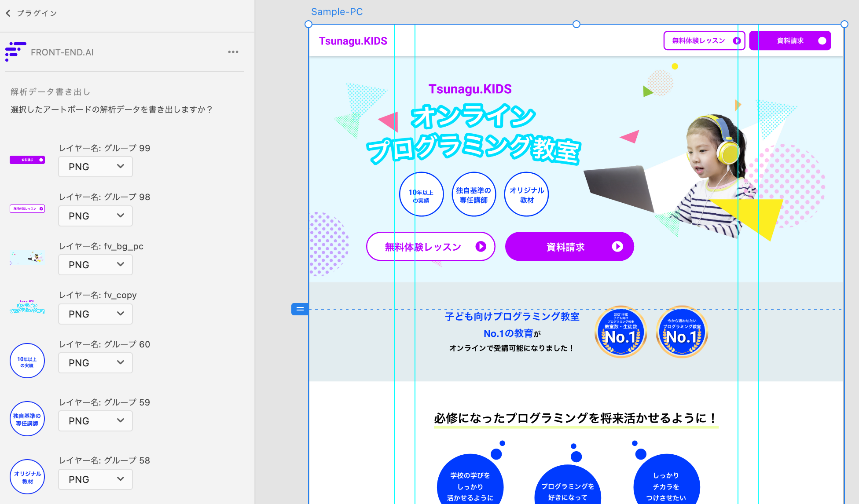Select the Sample-PC artboard title

(337, 12)
